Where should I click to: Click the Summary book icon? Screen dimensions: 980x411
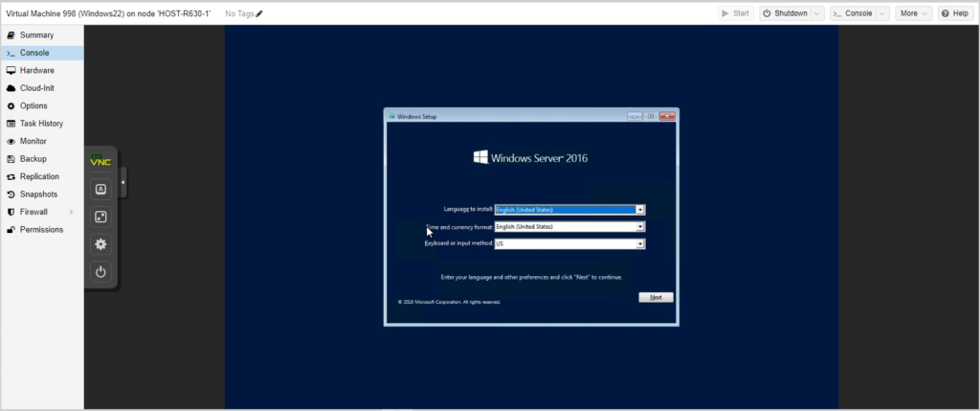coord(11,35)
